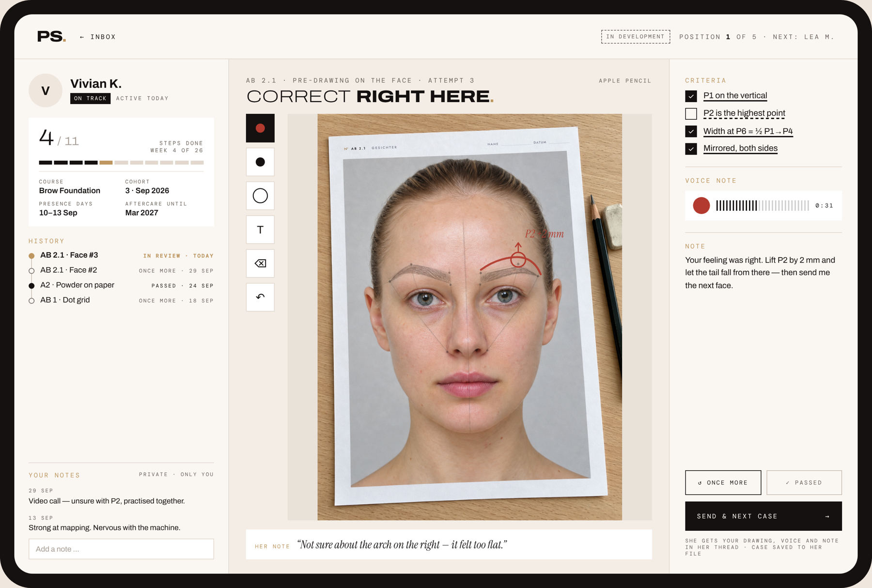Click the 'Apple Pencil' label
Viewport: 872px width, 588px height.
tap(625, 81)
